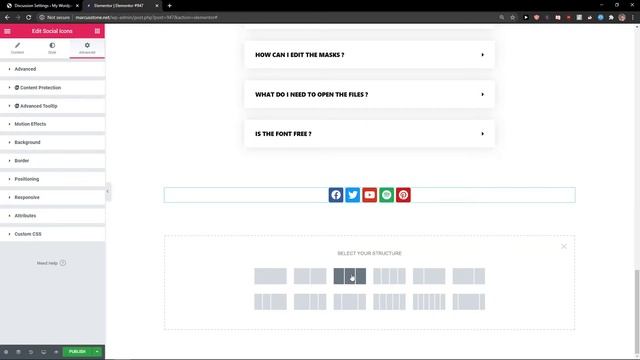Click the Preview Changes eye icon
This screenshot has height=360, width=640.
(x=56, y=352)
